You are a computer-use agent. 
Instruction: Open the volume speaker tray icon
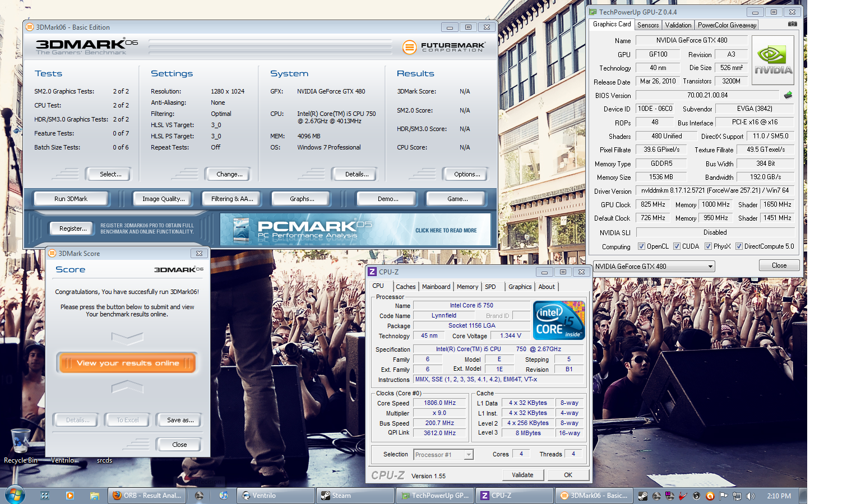pyautogui.click(x=751, y=496)
